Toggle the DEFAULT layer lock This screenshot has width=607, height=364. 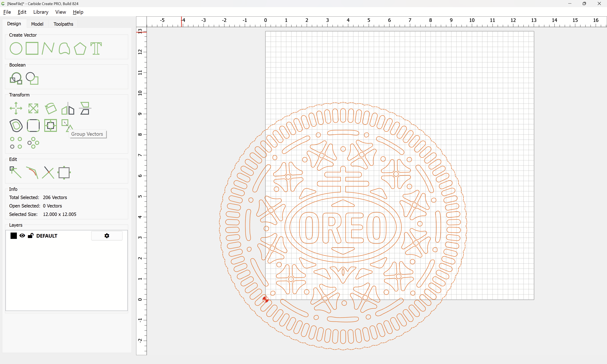click(30, 236)
